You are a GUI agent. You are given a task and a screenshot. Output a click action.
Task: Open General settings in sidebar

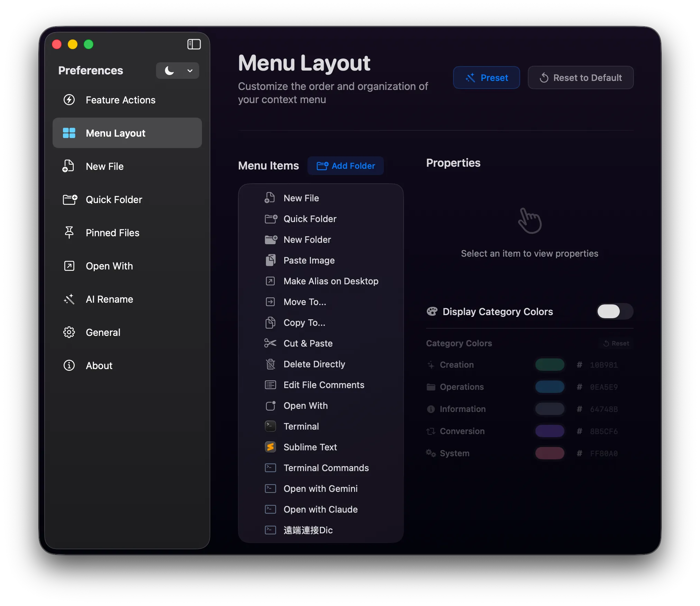(x=127, y=332)
